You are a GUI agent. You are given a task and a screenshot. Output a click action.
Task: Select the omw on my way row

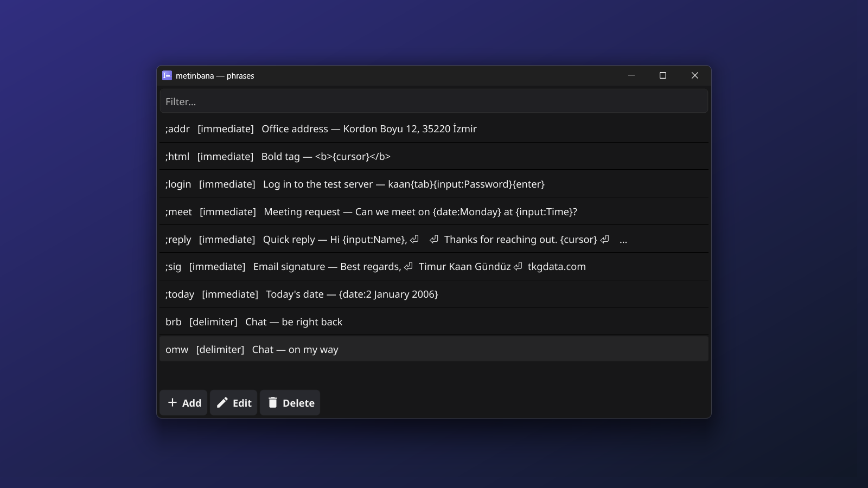point(434,349)
